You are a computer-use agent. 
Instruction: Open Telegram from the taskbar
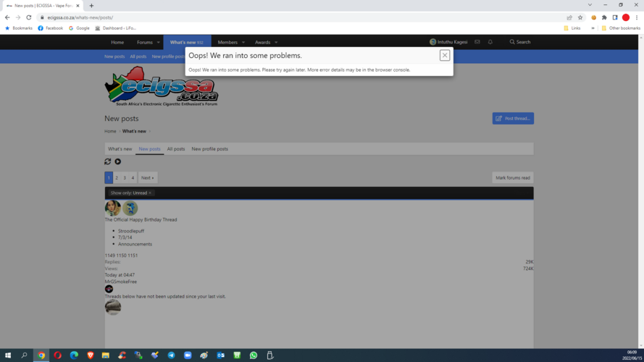(x=171, y=355)
